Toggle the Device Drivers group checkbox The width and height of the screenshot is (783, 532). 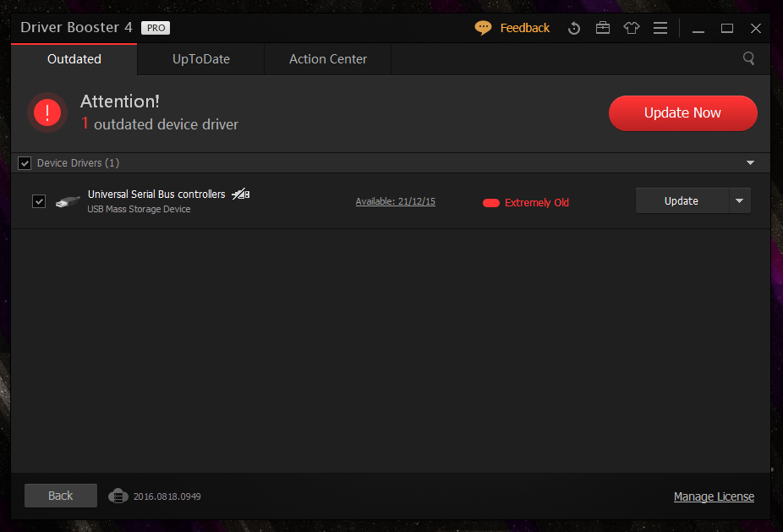coord(25,163)
